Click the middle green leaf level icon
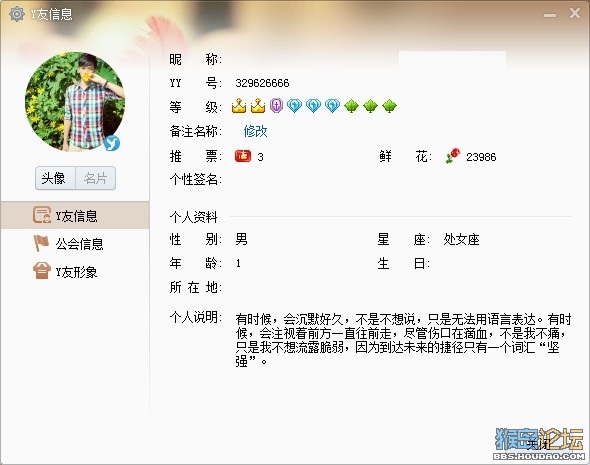This screenshot has width=590, height=465. coord(370,106)
